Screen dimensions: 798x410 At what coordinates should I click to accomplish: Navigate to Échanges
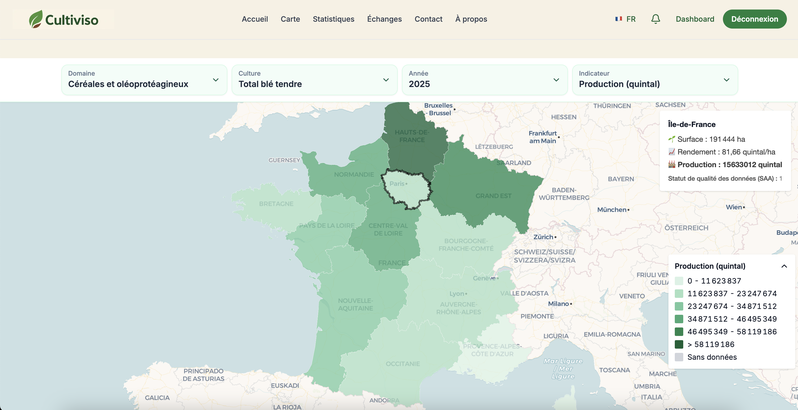[x=384, y=19]
